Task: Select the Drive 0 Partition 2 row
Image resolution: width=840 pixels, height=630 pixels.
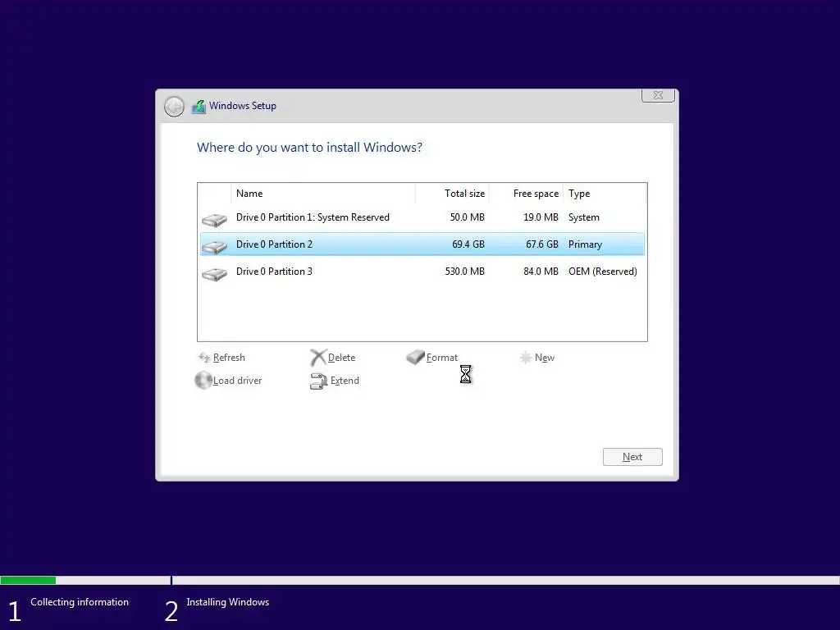Action: (x=422, y=244)
